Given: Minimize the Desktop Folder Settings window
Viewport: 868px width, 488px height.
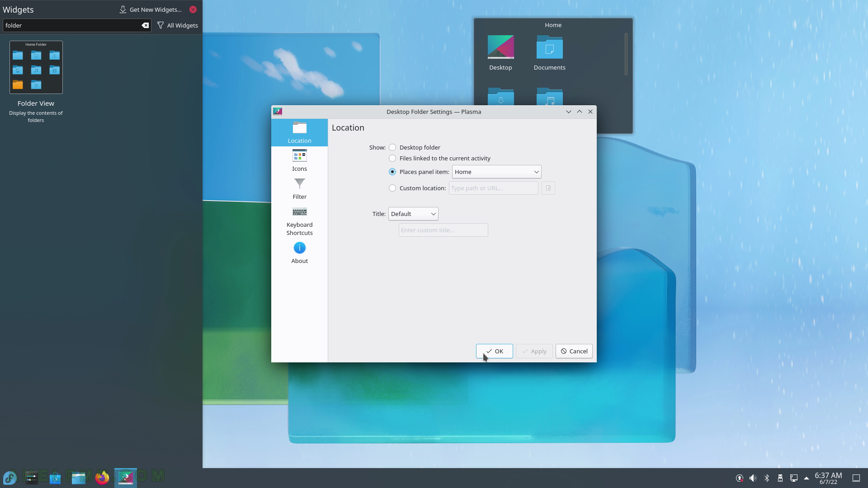Looking at the screenshot, I should pyautogui.click(x=569, y=112).
